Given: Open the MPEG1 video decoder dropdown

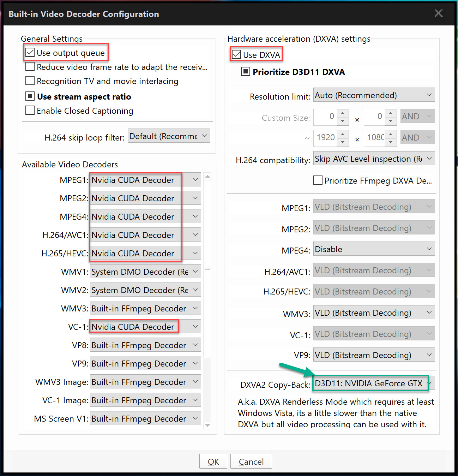Looking at the screenshot, I should (145, 180).
